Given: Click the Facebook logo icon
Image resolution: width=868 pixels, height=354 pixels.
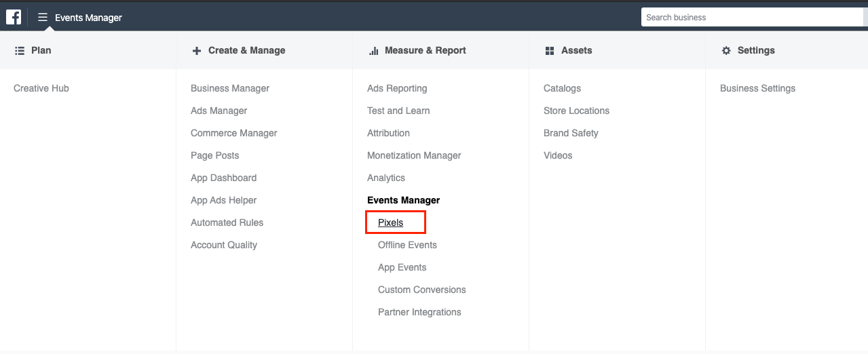Looking at the screenshot, I should pos(14,17).
